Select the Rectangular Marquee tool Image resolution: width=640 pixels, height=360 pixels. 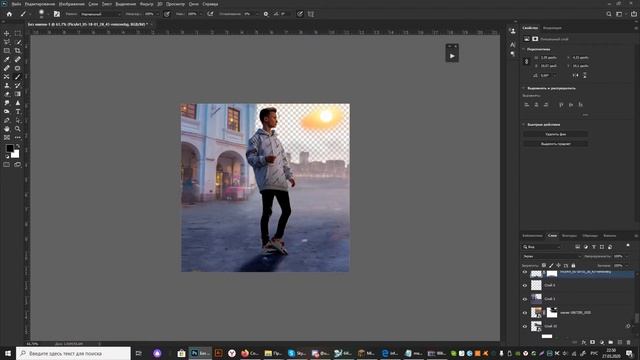point(18,33)
